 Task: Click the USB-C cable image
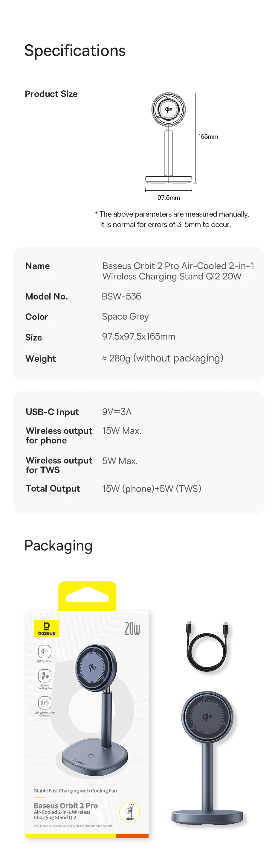[x=207, y=647]
